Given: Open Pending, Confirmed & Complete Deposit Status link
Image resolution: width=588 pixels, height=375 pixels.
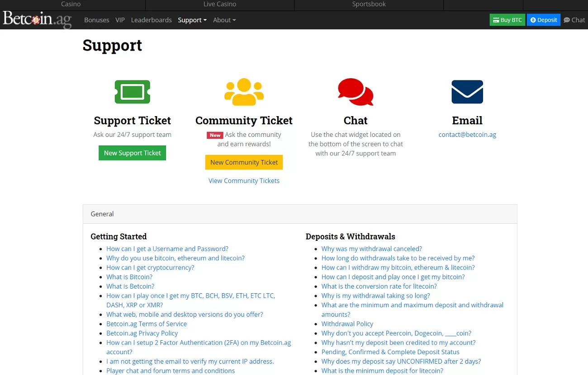Looking at the screenshot, I should coord(390,352).
